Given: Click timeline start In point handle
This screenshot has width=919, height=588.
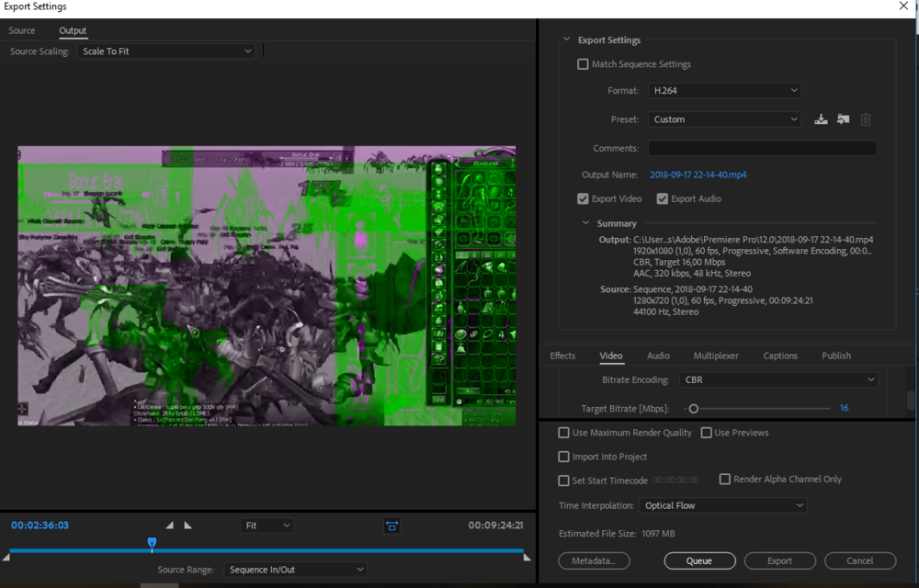Looking at the screenshot, I should pyautogui.click(x=6, y=557).
